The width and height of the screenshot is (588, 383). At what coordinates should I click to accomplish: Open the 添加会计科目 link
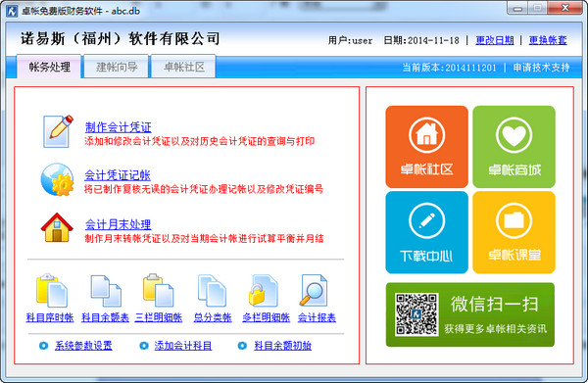click(183, 346)
